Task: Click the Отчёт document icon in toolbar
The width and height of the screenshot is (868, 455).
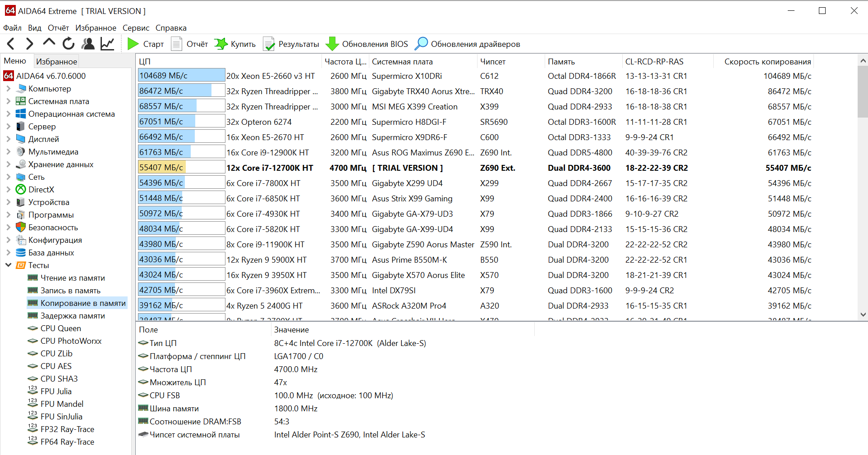Action: coord(177,44)
